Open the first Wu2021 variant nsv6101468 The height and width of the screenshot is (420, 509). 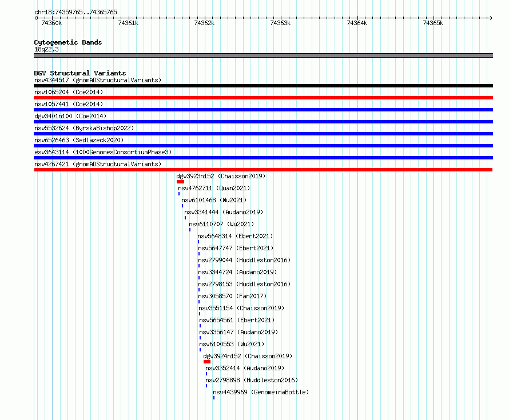point(214,200)
